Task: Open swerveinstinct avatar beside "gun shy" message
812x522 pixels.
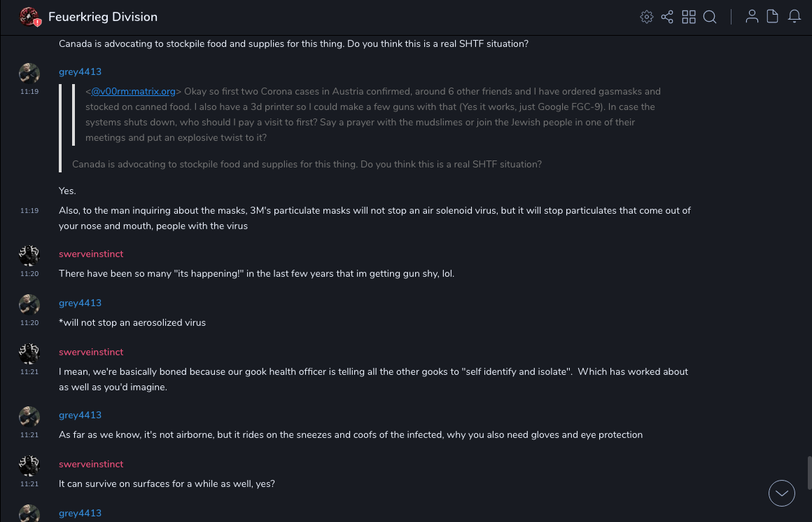Action: [29, 256]
